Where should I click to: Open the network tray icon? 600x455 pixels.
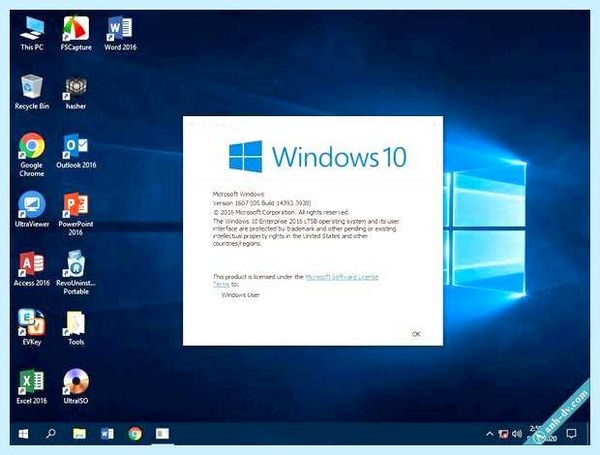click(x=503, y=434)
